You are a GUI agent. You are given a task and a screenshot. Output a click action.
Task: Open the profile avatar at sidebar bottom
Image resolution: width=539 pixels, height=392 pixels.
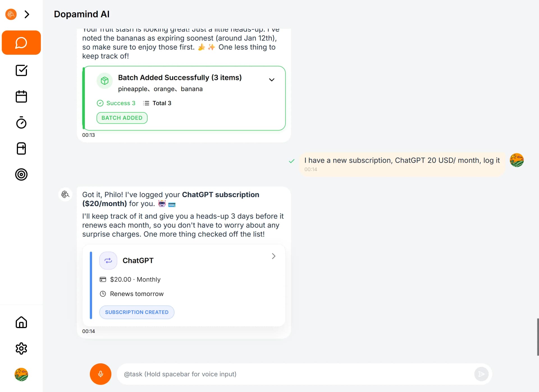click(x=21, y=374)
